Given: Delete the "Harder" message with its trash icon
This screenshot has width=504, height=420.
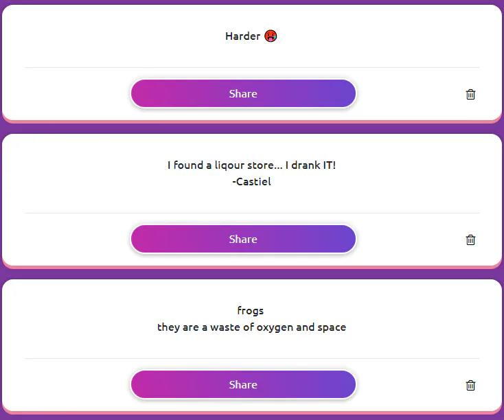Looking at the screenshot, I should pyautogui.click(x=470, y=95).
